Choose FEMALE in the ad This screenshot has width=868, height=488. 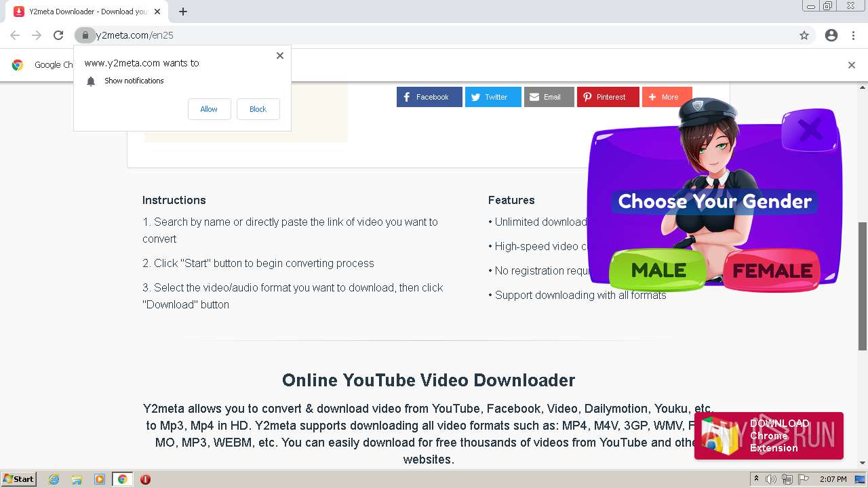[772, 271]
